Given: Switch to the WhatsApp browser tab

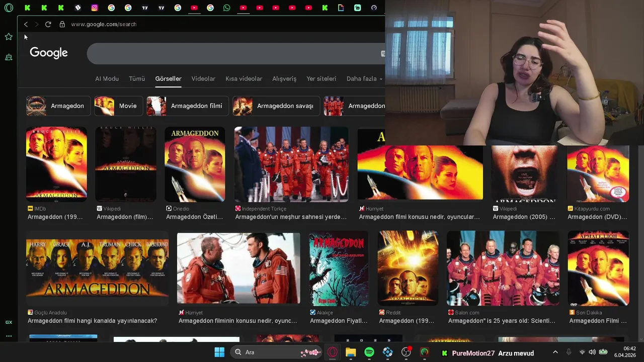Looking at the screenshot, I should (x=226, y=8).
